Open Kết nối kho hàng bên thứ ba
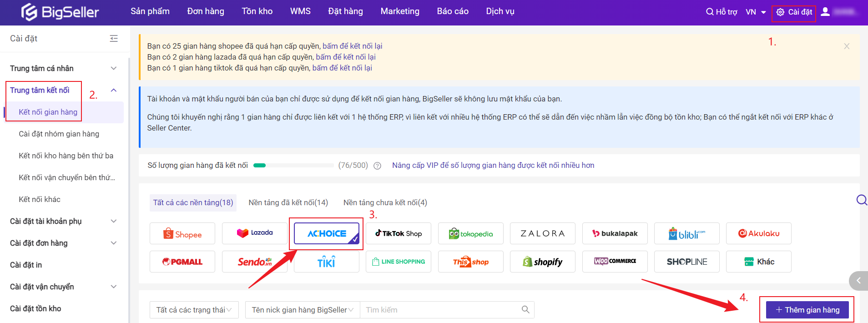The height and width of the screenshot is (323, 868). pos(66,156)
